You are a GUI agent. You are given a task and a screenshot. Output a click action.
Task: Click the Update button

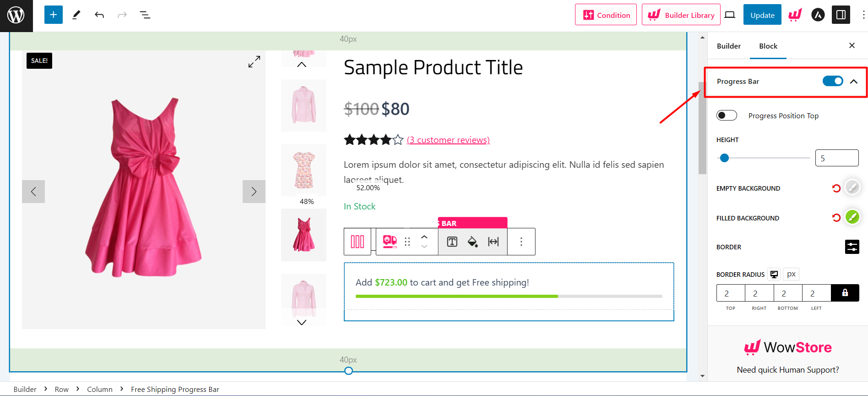click(762, 15)
